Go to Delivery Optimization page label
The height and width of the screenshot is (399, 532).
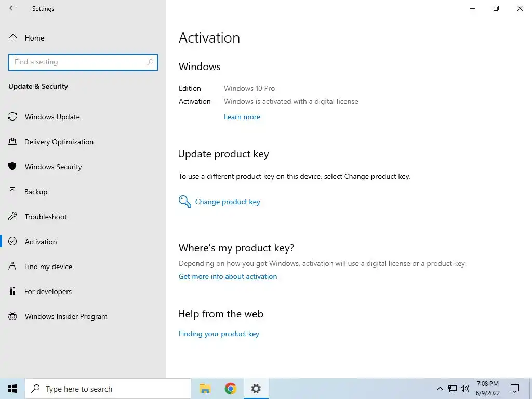pyautogui.click(x=59, y=142)
